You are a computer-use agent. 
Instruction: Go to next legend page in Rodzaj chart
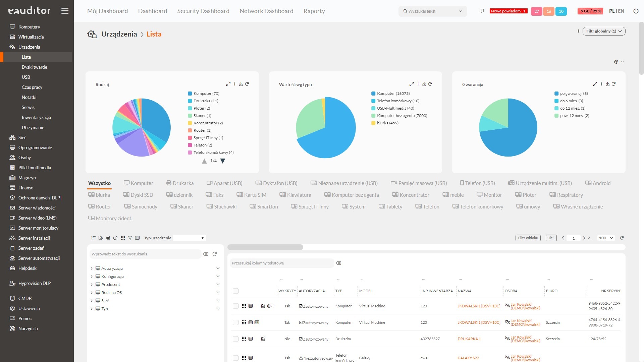pos(222,161)
